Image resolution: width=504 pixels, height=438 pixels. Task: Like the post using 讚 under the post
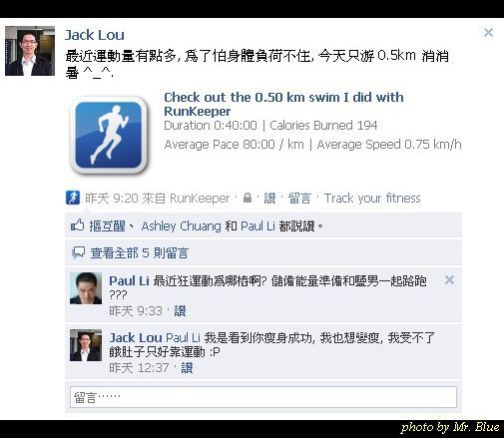[269, 199]
